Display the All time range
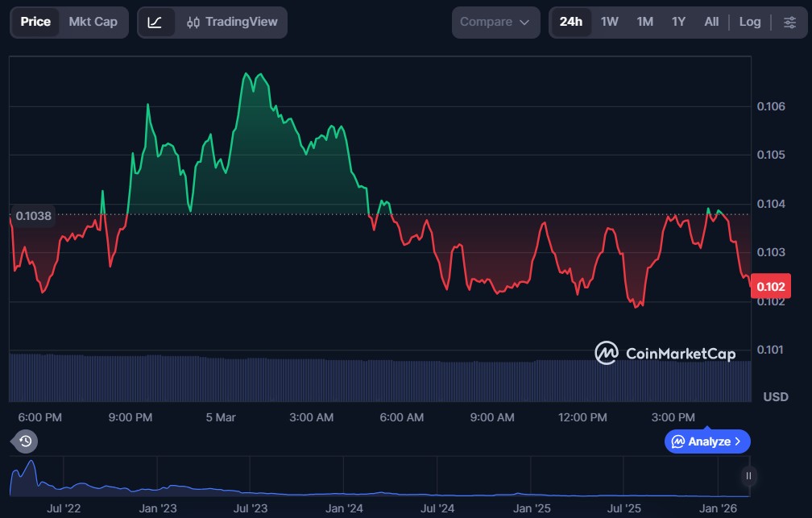This screenshot has width=812, height=518. 711,23
